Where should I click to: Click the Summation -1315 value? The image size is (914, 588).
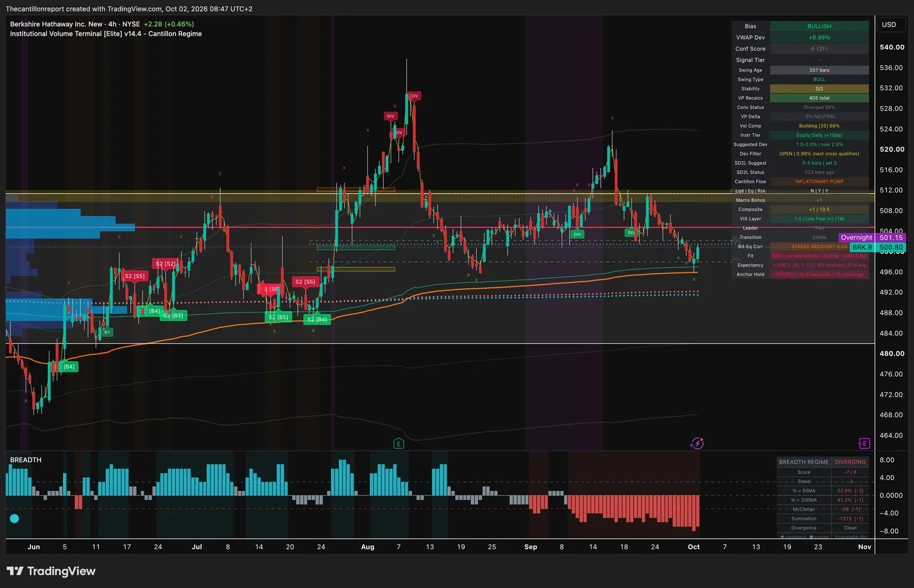[850, 519]
